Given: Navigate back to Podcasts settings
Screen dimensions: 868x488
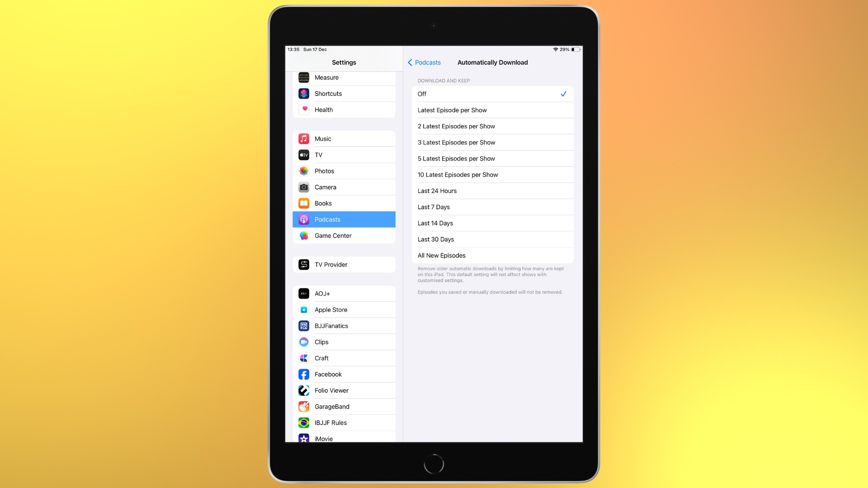Looking at the screenshot, I should [427, 62].
